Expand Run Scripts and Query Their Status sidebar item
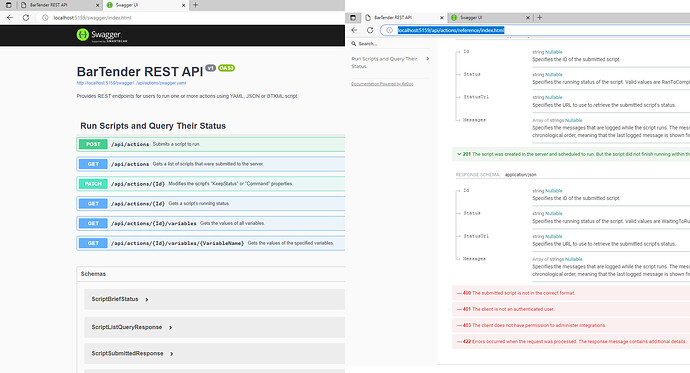This screenshot has height=373, width=690. click(390, 62)
